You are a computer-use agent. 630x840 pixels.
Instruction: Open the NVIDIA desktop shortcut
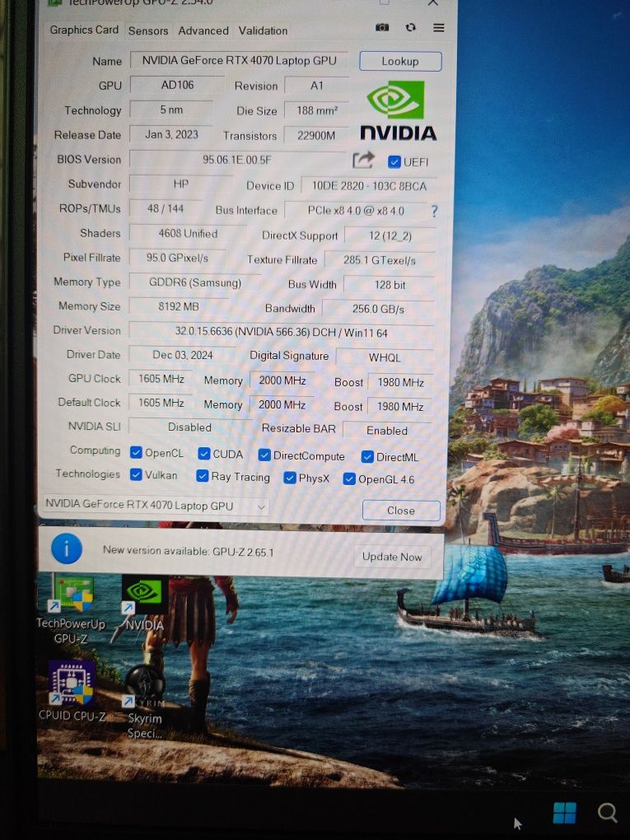click(x=144, y=603)
